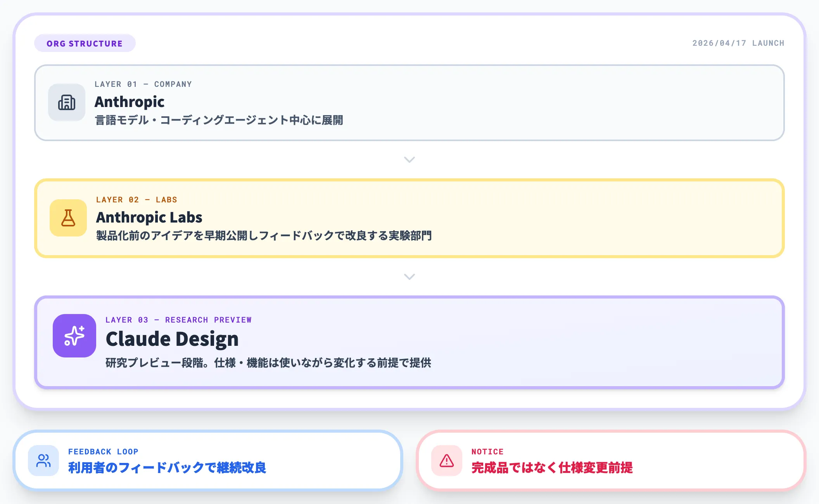Click the Layer 02 flask card icon background
The image size is (819, 504).
click(67, 217)
